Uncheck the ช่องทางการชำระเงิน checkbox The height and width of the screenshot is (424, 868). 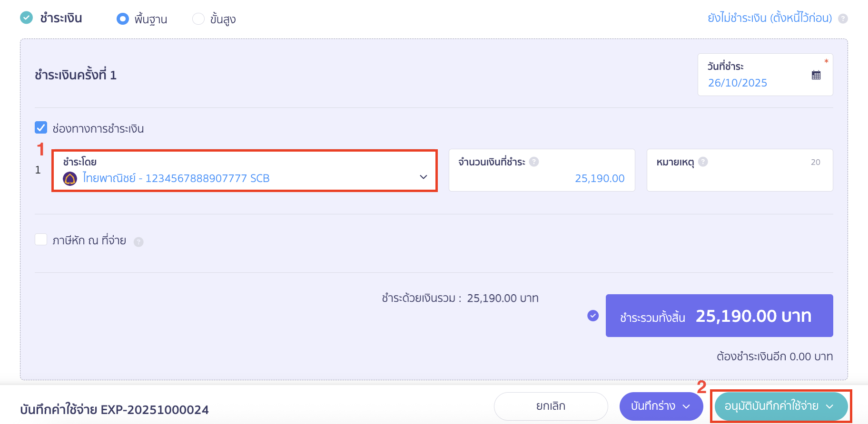[x=41, y=127]
